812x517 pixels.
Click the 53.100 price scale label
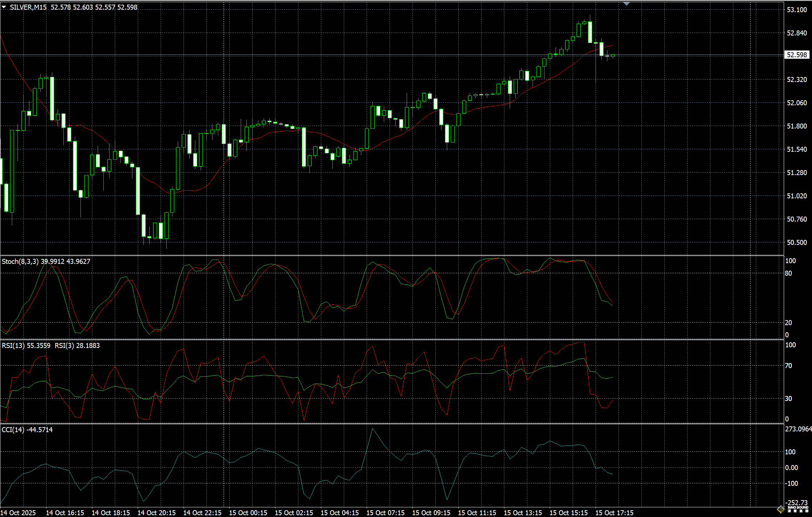pos(797,10)
